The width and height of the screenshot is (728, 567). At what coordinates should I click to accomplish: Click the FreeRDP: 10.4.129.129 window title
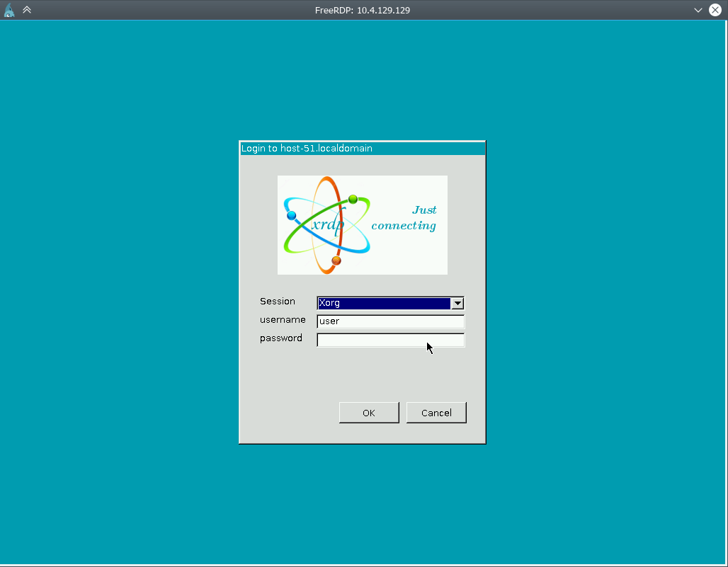point(362,10)
